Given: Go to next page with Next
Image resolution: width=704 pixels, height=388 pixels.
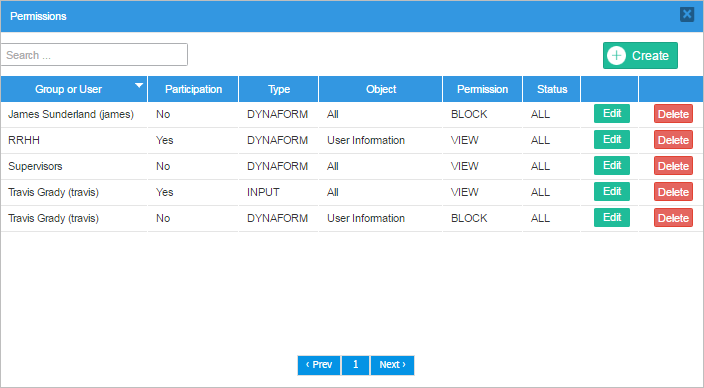Looking at the screenshot, I should point(392,365).
